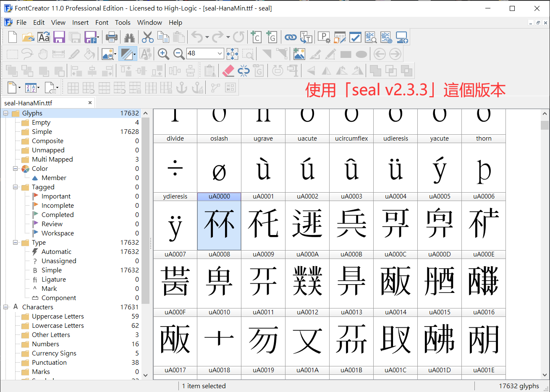Open font properties (P gear) icon
550x392 pixels.
(324, 37)
